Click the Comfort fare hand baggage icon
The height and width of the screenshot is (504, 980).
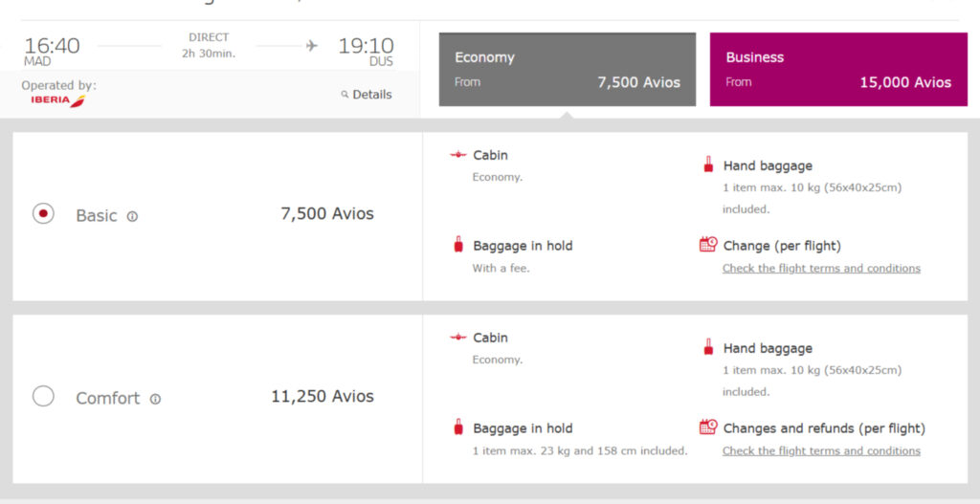tap(708, 347)
